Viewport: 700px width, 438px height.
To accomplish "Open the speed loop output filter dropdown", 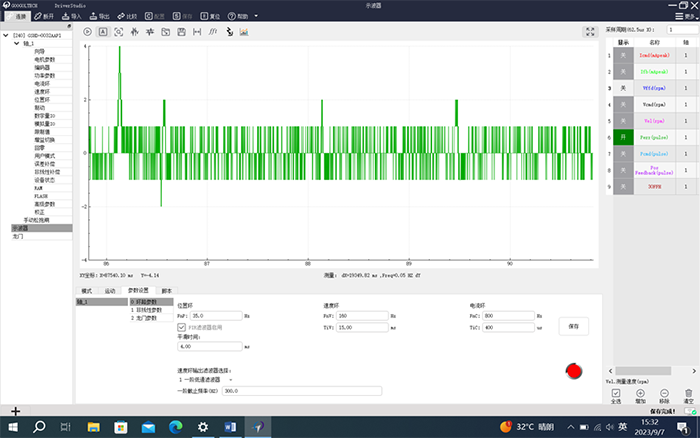I will coord(205,380).
